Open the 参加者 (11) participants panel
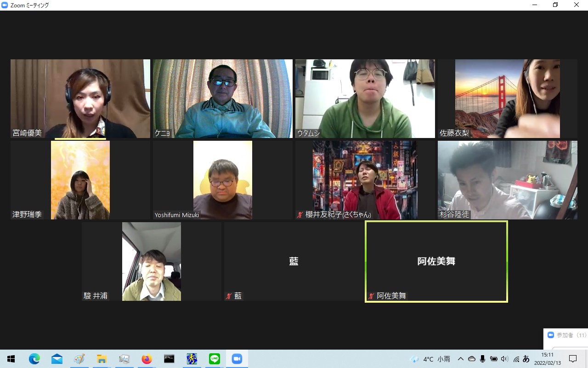The height and width of the screenshot is (368, 588). click(566, 335)
